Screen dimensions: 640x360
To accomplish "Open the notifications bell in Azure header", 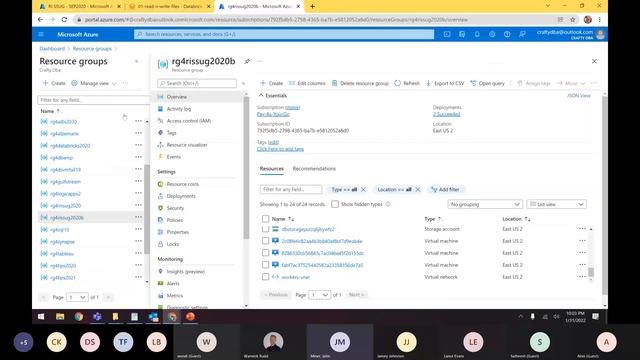I will tap(477, 34).
